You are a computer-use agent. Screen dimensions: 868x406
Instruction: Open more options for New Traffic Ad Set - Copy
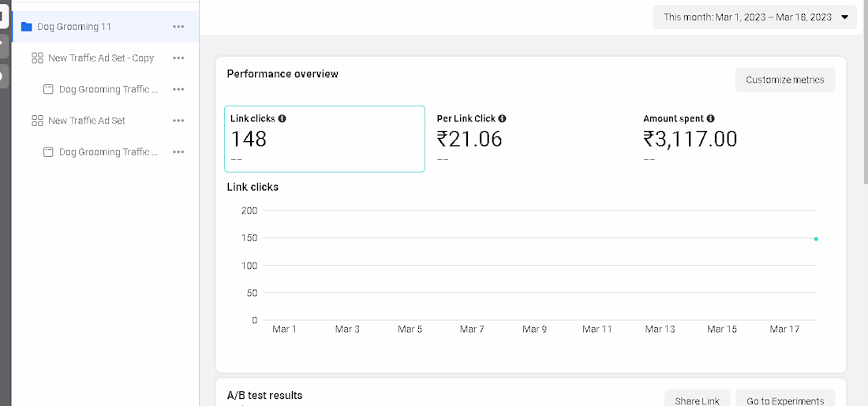coord(178,58)
